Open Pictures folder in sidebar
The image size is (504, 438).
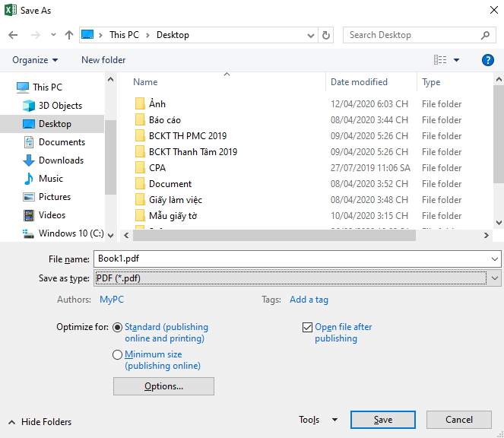coord(54,197)
